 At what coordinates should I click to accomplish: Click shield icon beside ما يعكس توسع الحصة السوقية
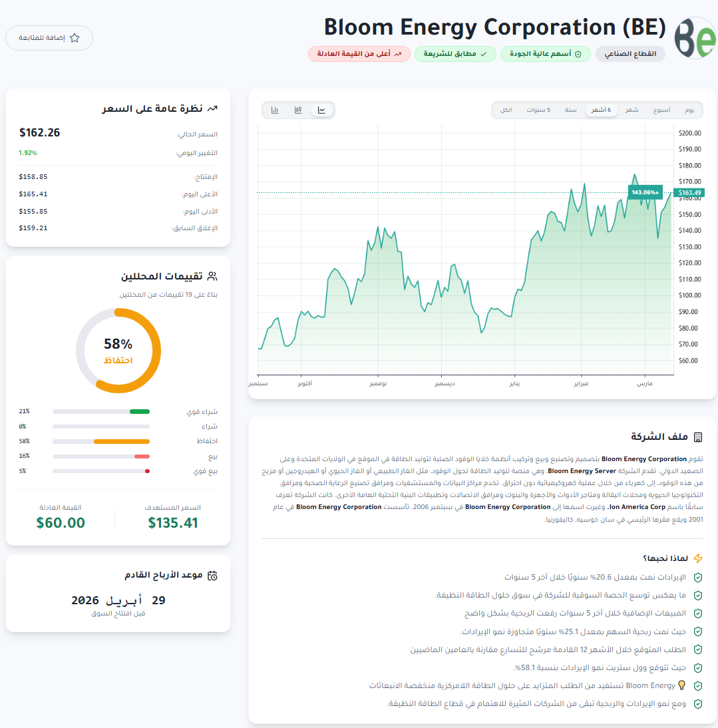697,596
